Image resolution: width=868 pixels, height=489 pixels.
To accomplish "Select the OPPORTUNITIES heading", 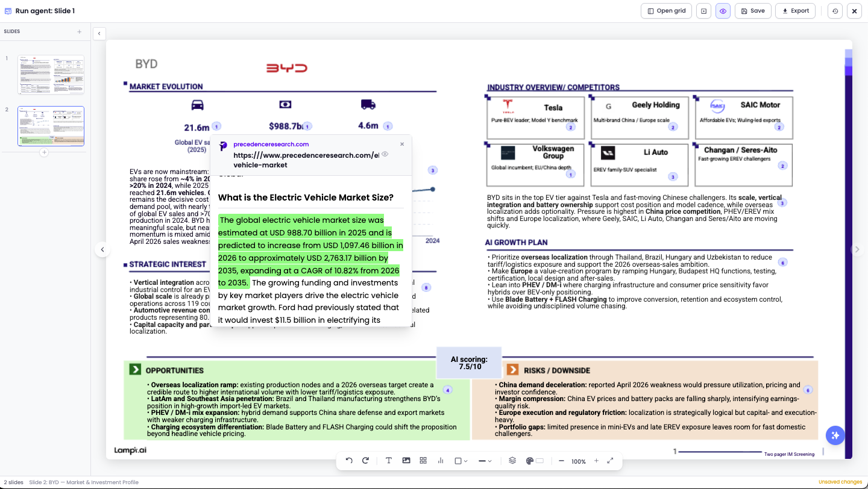I will (175, 370).
